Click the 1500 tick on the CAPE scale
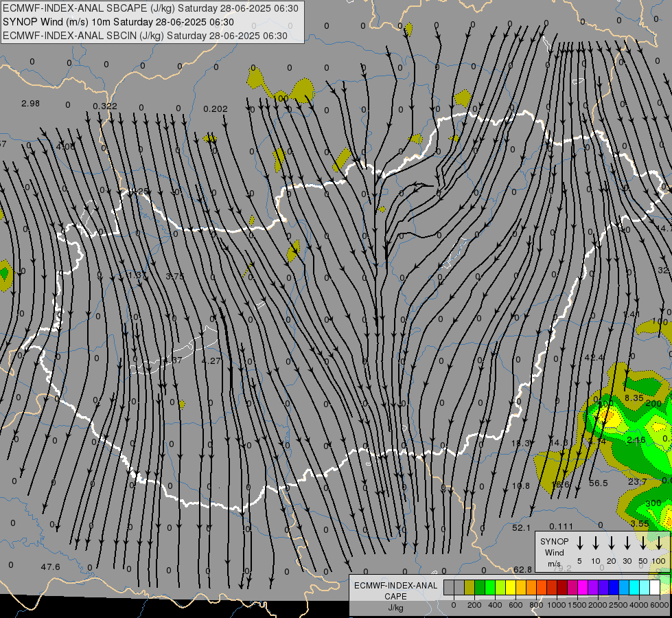This screenshot has height=618, width=672. 577,605
